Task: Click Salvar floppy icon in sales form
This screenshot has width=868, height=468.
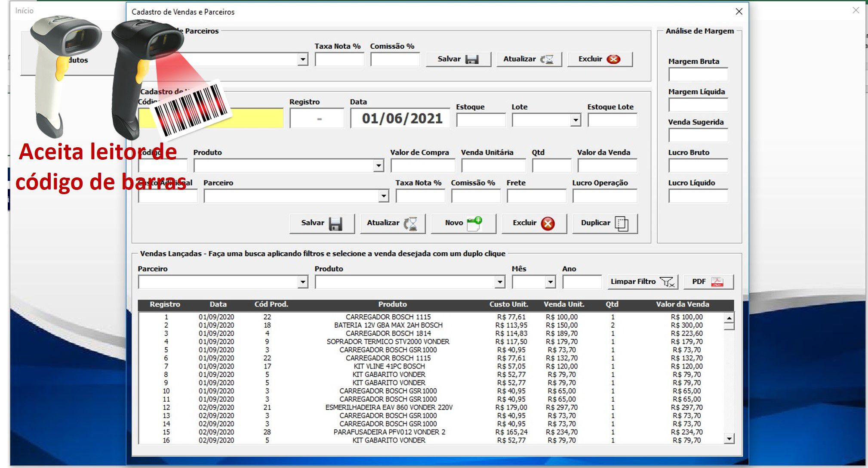Action: coord(322,223)
